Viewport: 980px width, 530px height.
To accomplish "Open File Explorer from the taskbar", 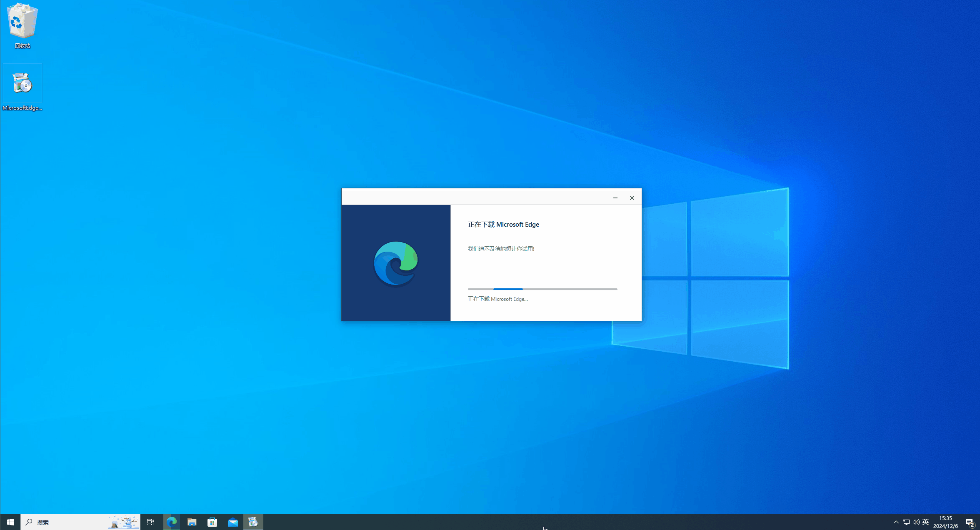I will click(x=192, y=522).
